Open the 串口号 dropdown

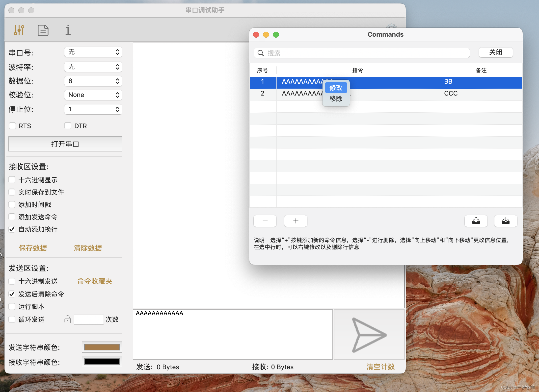93,52
